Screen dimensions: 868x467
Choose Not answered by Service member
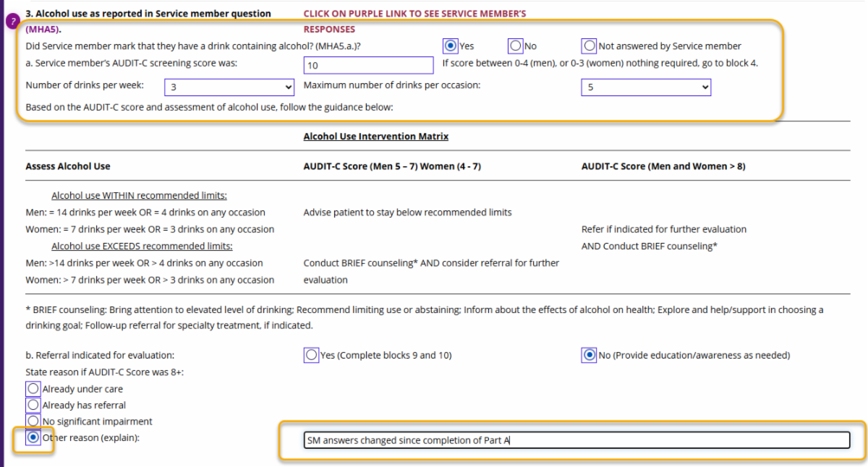pyautogui.click(x=590, y=46)
